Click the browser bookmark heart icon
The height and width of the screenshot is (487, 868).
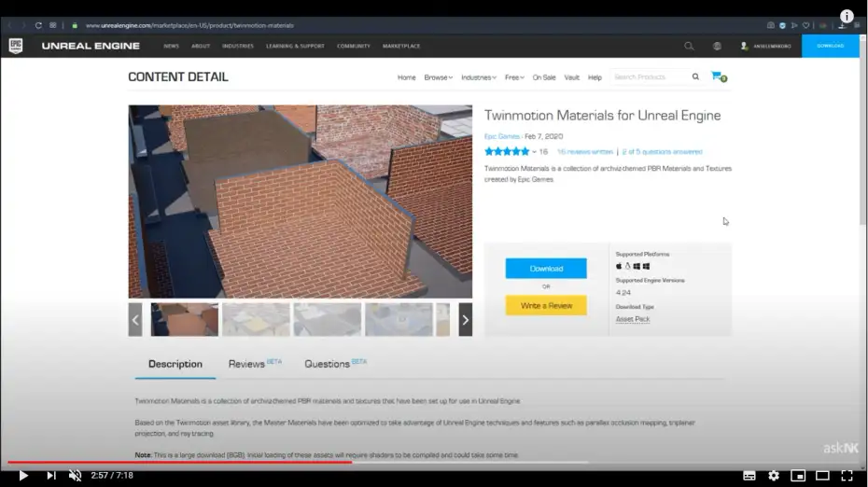[806, 25]
